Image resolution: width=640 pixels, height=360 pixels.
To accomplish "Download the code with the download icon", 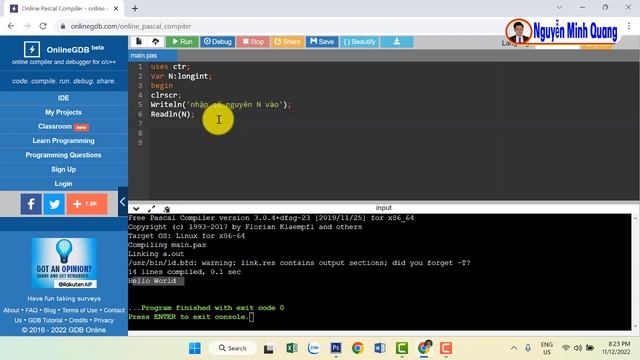I will (397, 42).
